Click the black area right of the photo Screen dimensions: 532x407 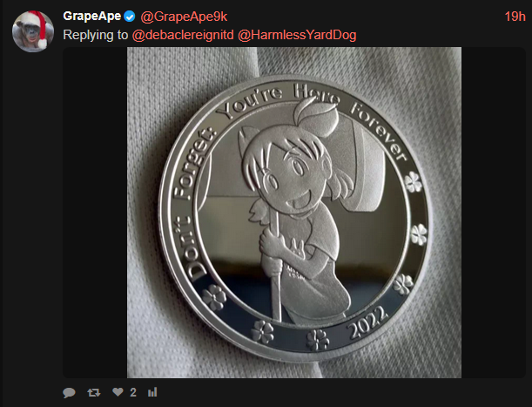coord(494,213)
